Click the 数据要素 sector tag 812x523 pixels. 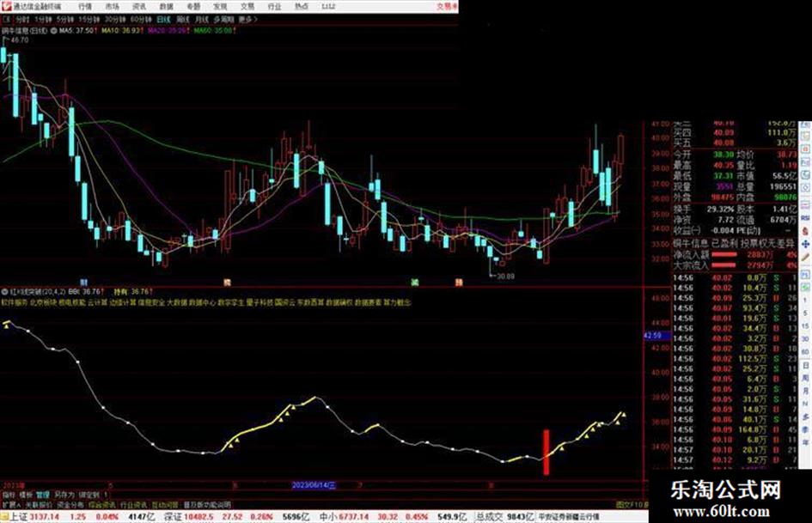click(x=368, y=302)
